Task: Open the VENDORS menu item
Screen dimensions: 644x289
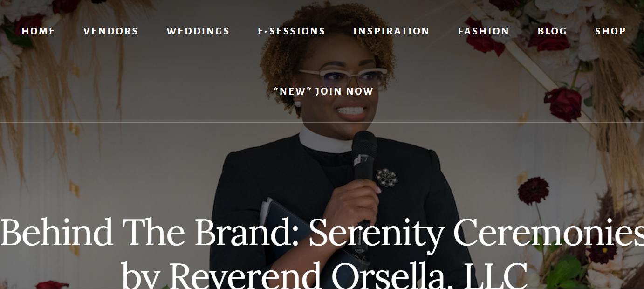Action: click(111, 31)
